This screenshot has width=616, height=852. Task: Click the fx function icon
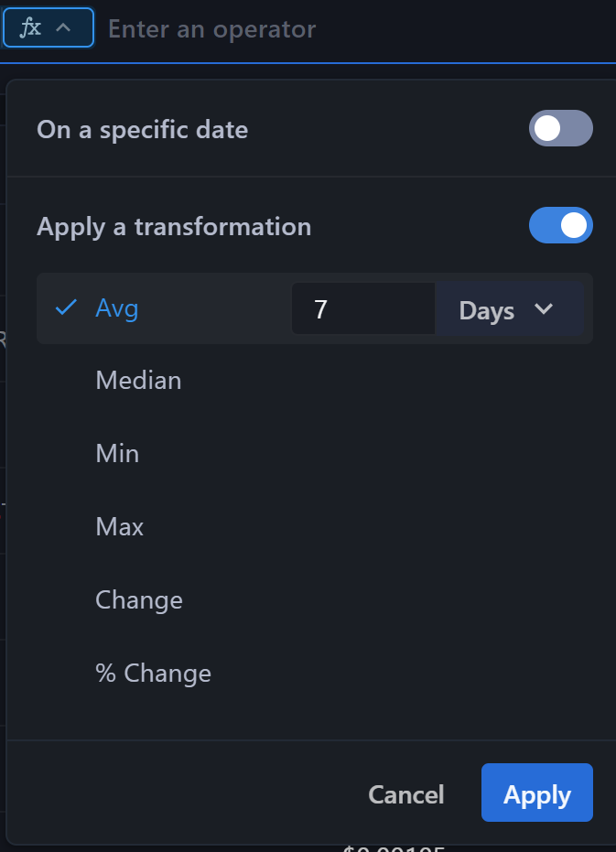[30, 27]
